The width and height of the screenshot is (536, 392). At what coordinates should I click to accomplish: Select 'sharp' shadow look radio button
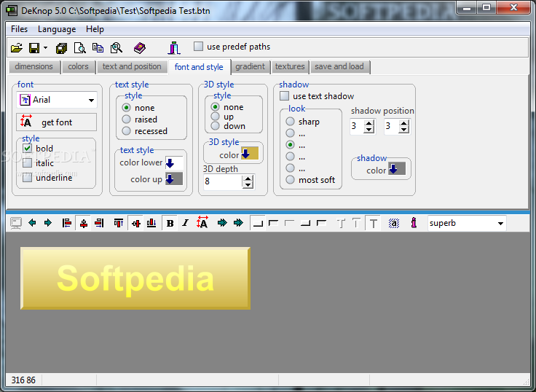(291, 121)
